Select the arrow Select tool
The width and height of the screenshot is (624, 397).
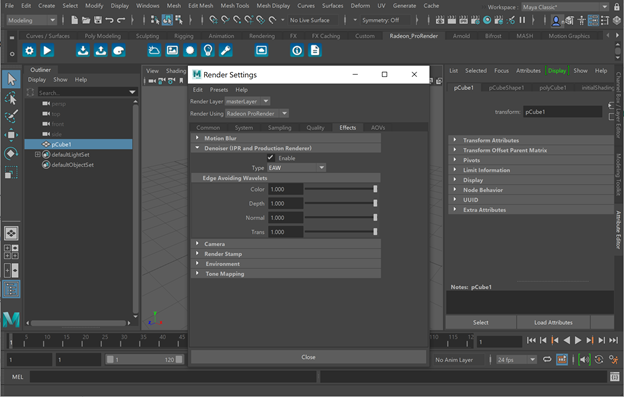[x=11, y=79]
